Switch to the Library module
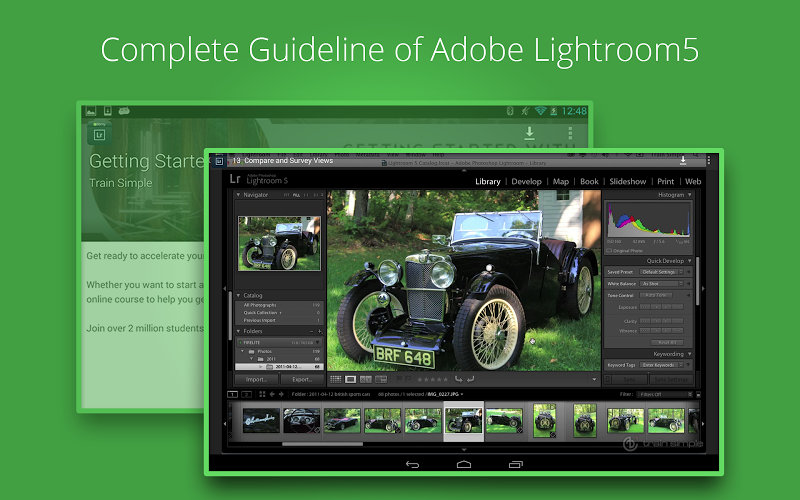 click(488, 182)
